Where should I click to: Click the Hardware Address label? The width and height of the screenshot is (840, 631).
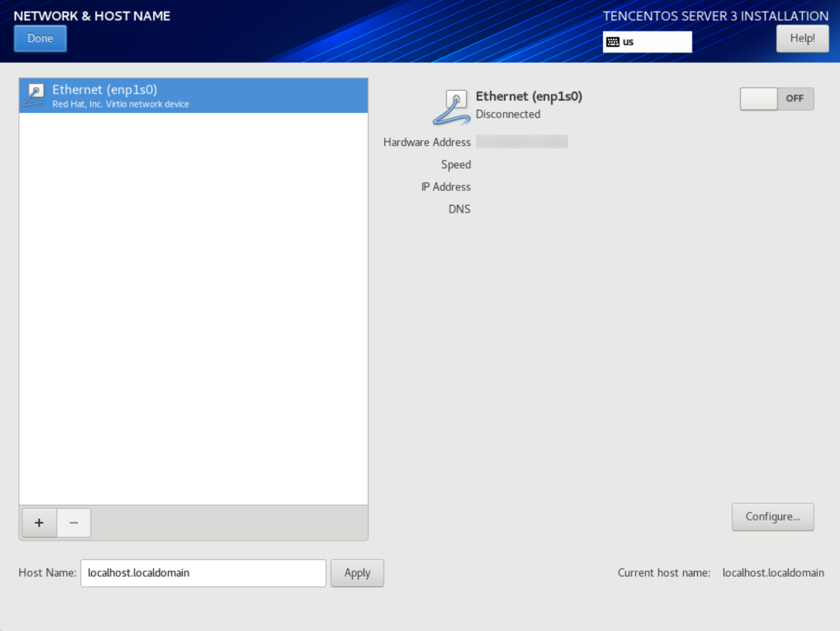click(x=427, y=142)
